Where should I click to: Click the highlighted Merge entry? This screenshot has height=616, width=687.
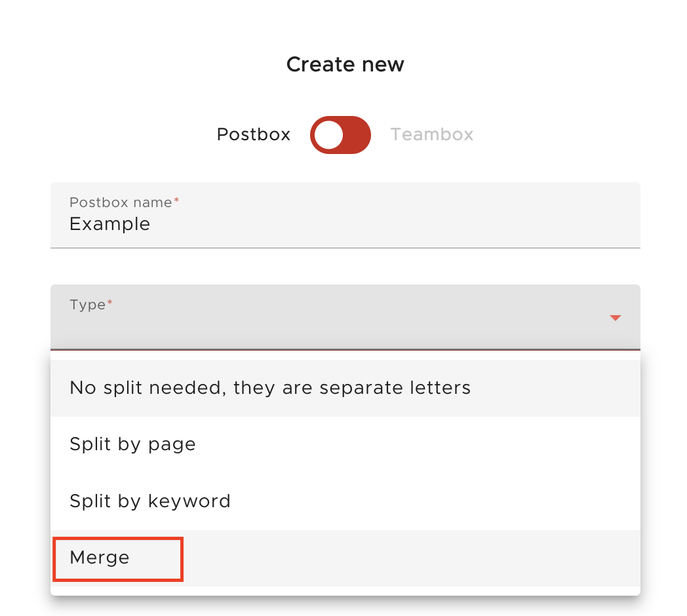click(99, 558)
